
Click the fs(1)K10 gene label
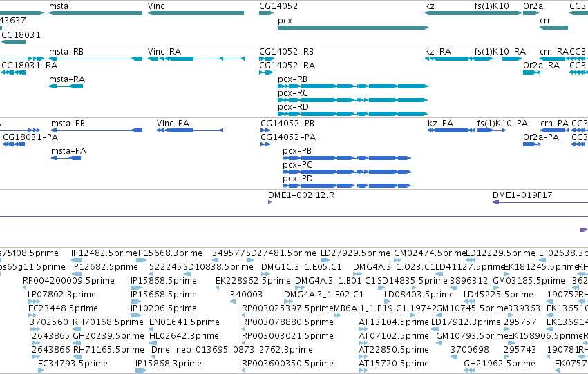[x=492, y=6]
